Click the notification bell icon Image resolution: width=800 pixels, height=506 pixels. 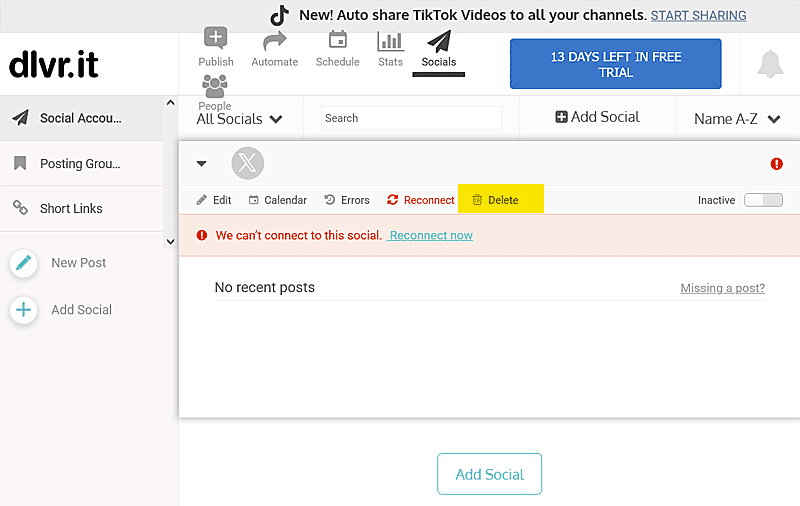(x=769, y=64)
